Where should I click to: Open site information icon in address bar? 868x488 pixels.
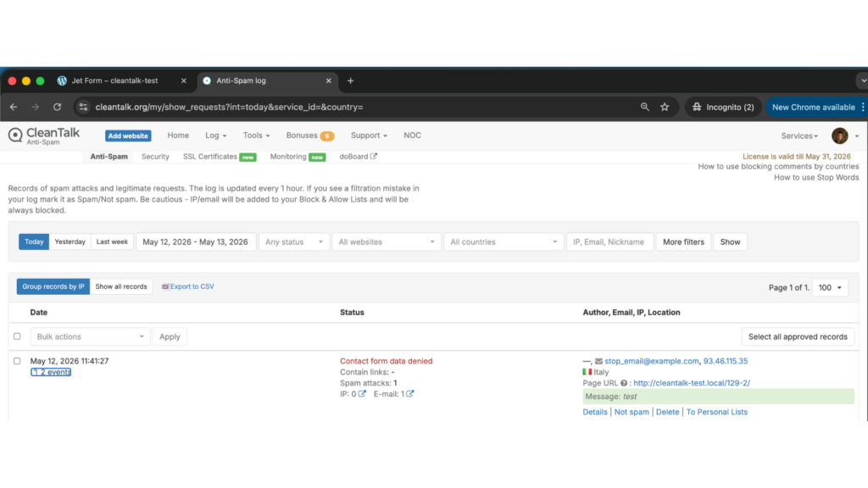coord(84,108)
